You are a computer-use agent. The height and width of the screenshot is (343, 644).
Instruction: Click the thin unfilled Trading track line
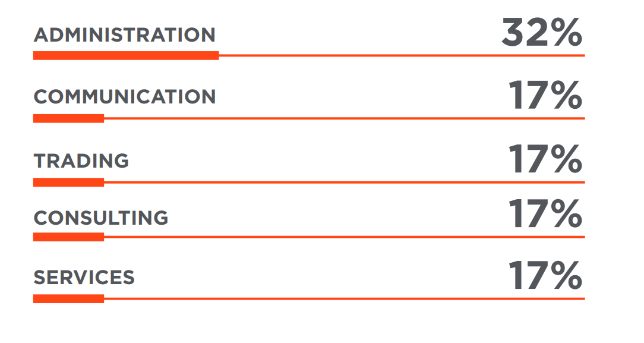(x=345, y=182)
